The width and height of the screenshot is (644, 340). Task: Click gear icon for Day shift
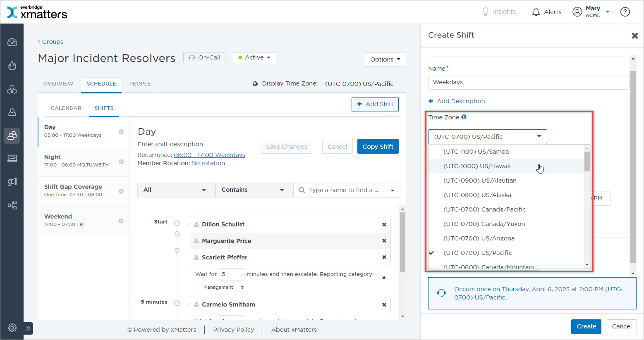pos(121,132)
